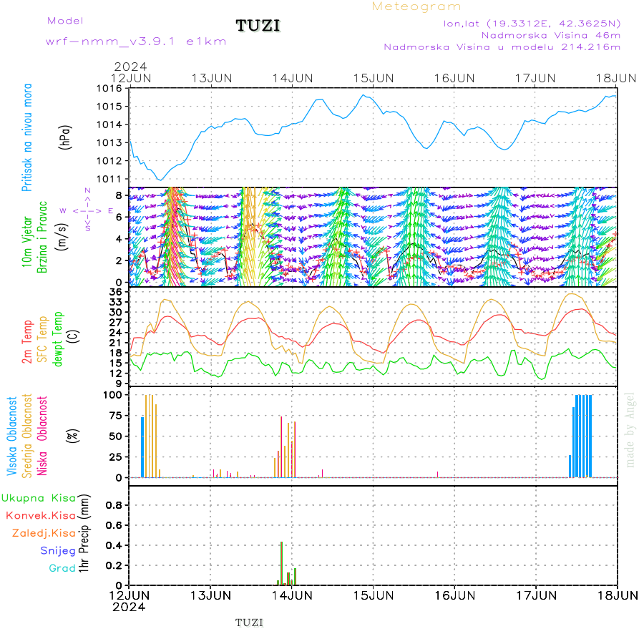
Task: Click the '1016' pressure axis value
Action: [x=109, y=88]
